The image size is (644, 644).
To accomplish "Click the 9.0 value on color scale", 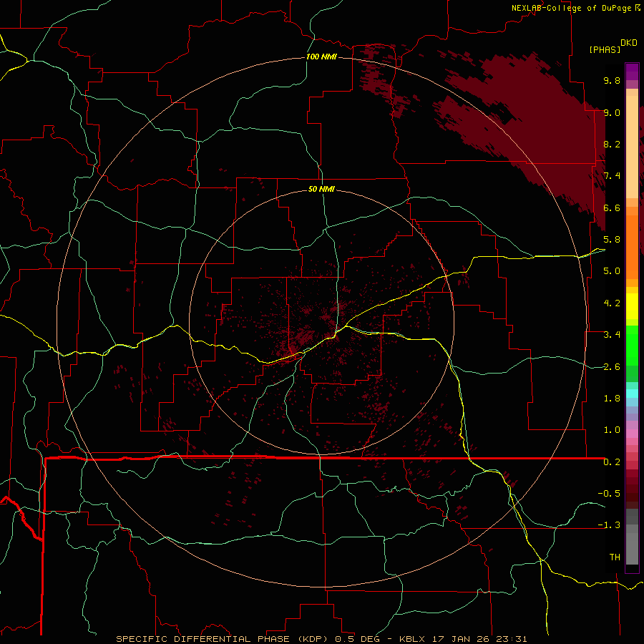I will click(x=612, y=112).
